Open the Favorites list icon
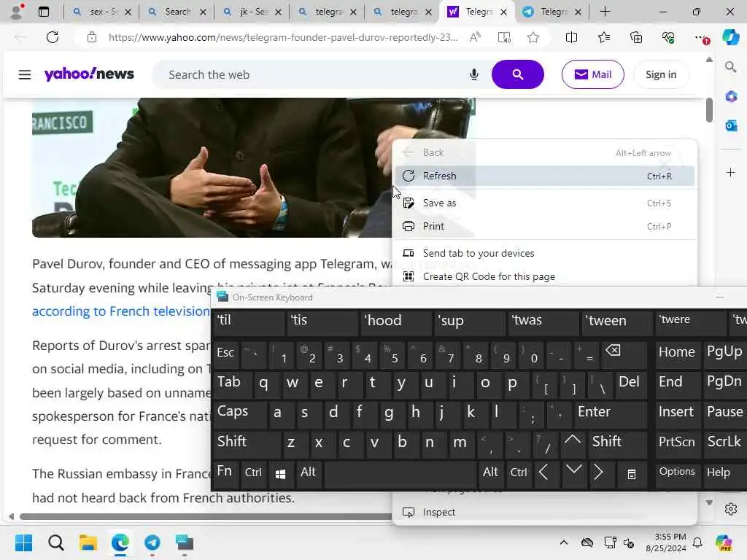This screenshot has width=747, height=560. click(x=603, y=37)
